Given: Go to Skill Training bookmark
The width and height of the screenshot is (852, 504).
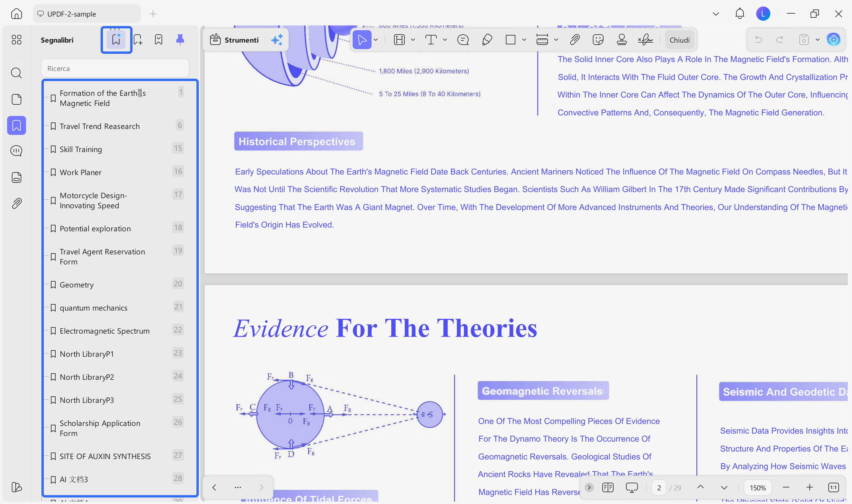Looking at the screenshot, I should [x=81, y=149].
